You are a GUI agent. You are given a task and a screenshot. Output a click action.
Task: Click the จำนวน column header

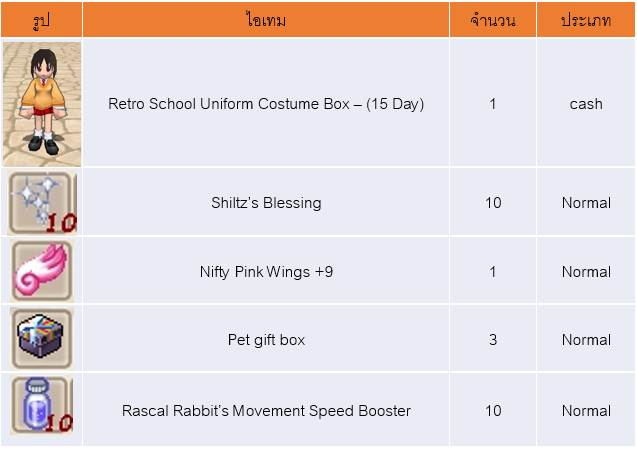[493, 20]
